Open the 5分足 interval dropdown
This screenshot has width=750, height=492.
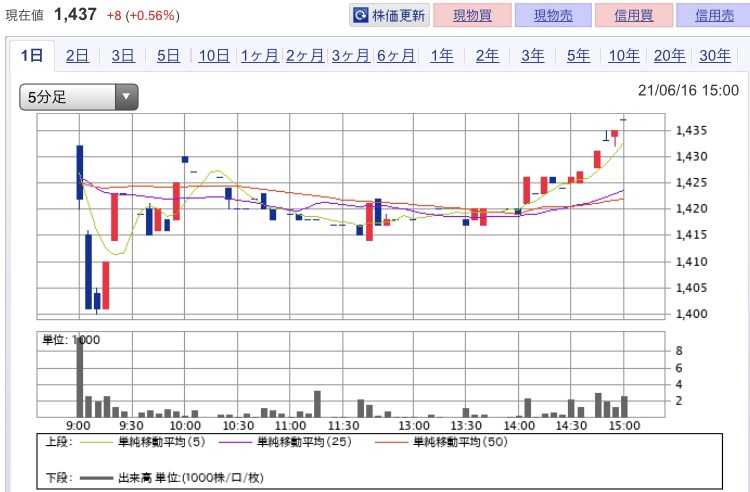68,97
